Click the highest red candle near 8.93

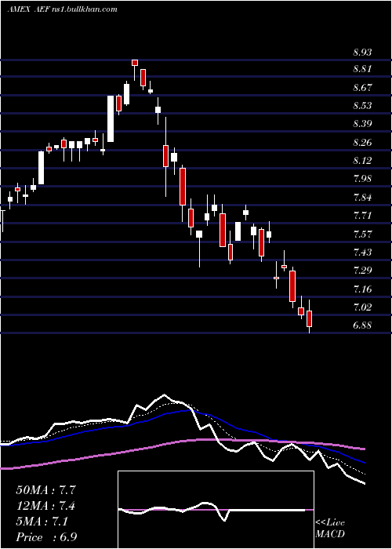[135, 63]
